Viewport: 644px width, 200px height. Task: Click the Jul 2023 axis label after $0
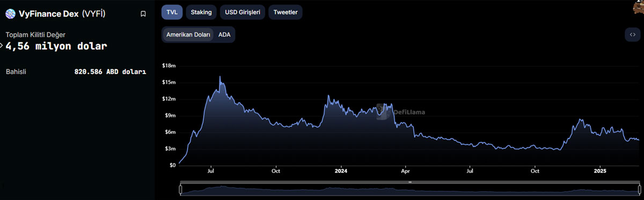tap(211, 172)
